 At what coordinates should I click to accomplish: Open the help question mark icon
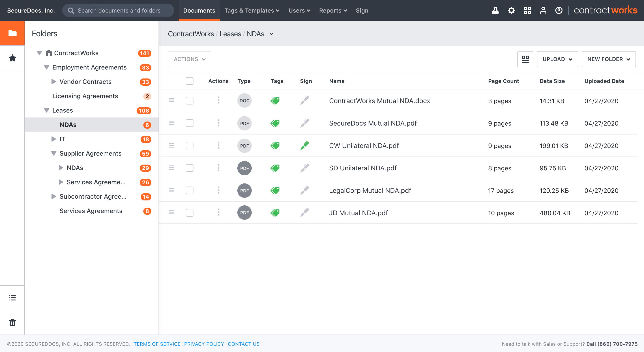click(x=558, y=10)
